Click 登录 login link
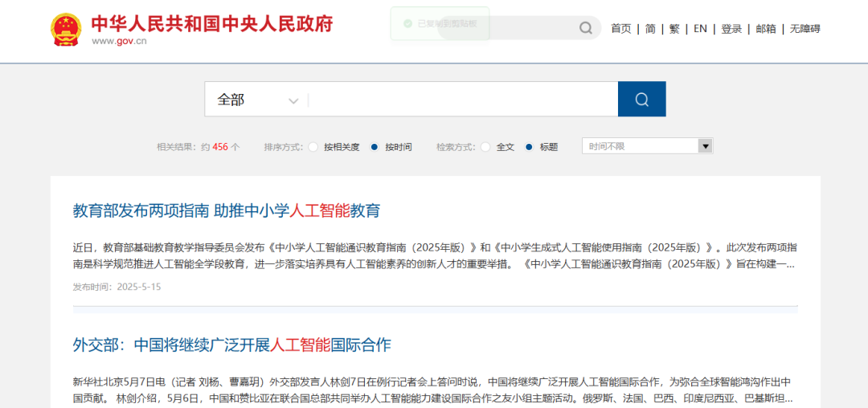The width and height of the screenshot is (868, 408). [731, 29]
